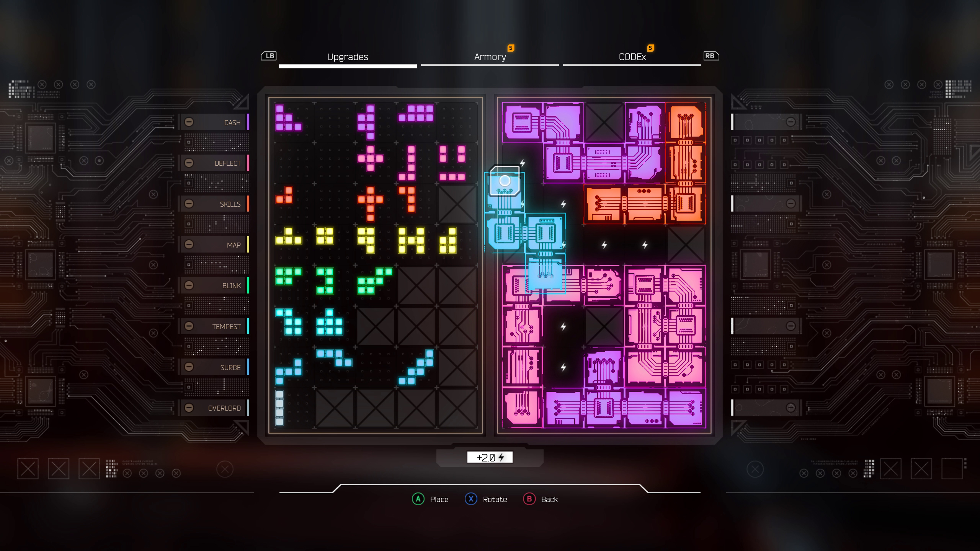This screenshot has height=551, width=980.
Task: Switch to the Upgrades tab
Action: (x=348, y=56)
